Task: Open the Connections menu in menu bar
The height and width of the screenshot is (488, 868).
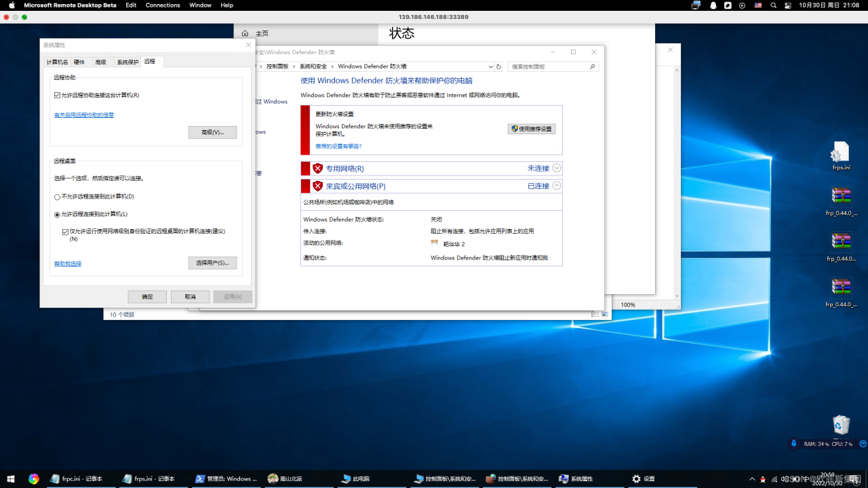Action: [x=163, y=5]
